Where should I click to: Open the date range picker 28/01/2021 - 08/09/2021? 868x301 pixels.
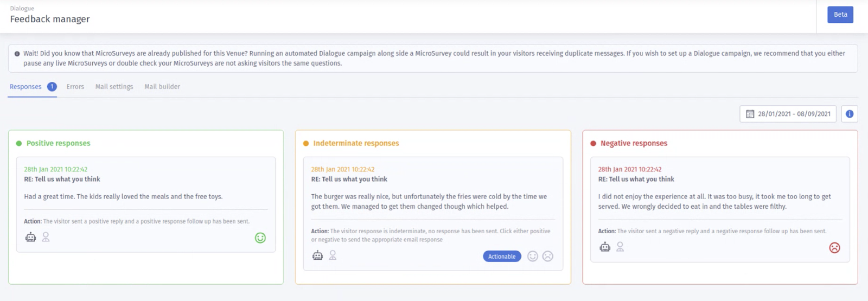click(x=788, y=114)
